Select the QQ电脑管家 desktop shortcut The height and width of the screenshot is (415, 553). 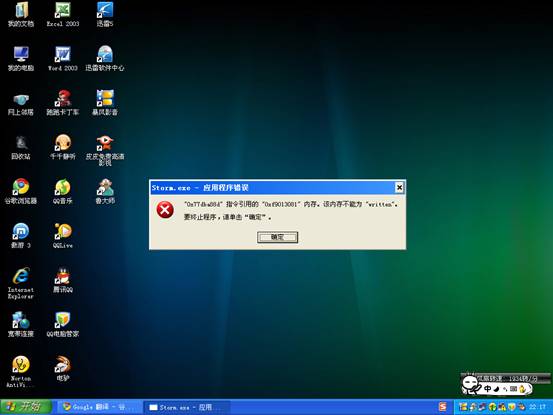point(63,325)
